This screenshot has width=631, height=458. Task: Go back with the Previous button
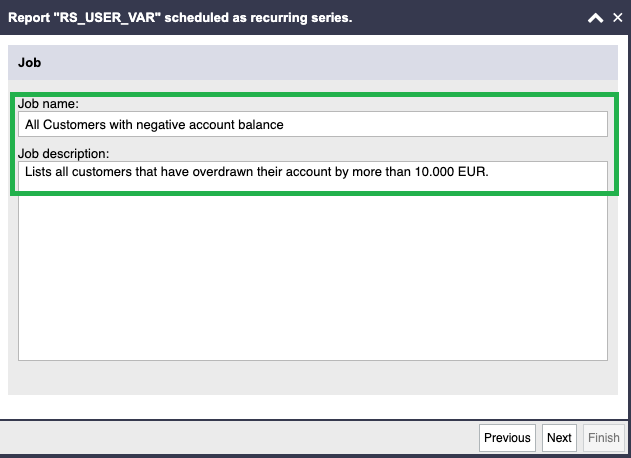tap(507, 437)
